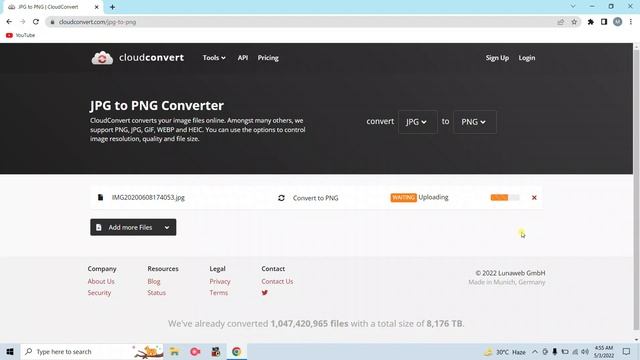Image resolution: width=640 pixels, height=360 pixels.
Task: Click the orange upload progress bar
Action: 505,198
